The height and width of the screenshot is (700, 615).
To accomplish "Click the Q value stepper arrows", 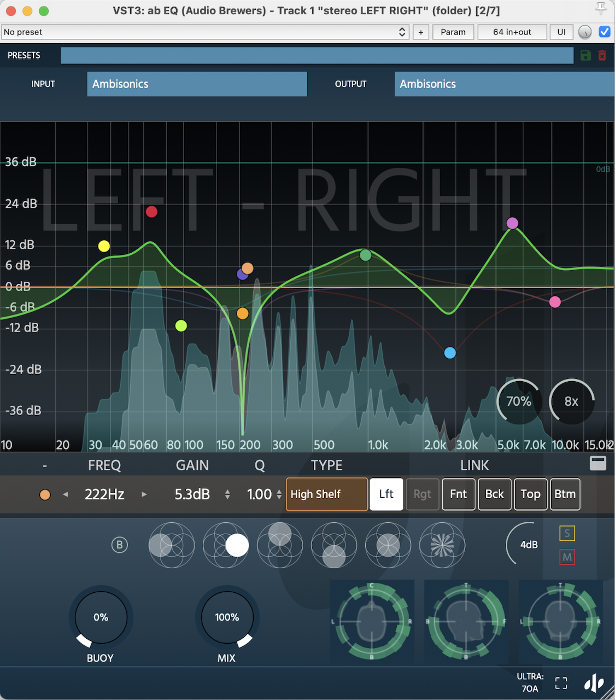I will [x=279, y=495].
